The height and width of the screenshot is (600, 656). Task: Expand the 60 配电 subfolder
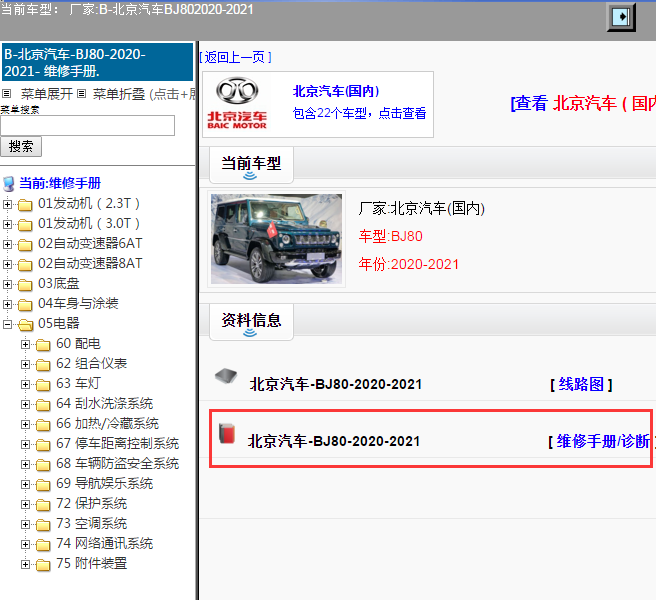coord(26,344)
